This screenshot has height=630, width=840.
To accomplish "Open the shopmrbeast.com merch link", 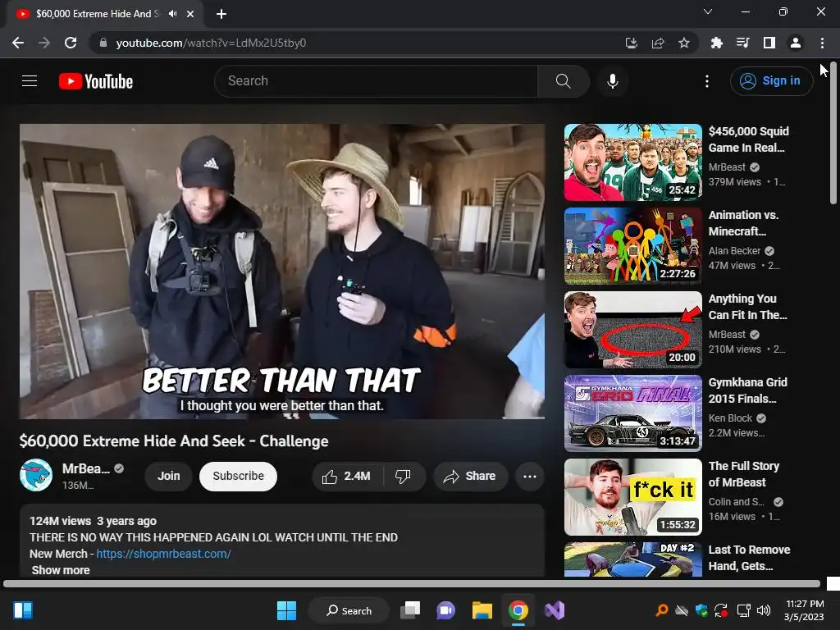I will coord(163,554).
